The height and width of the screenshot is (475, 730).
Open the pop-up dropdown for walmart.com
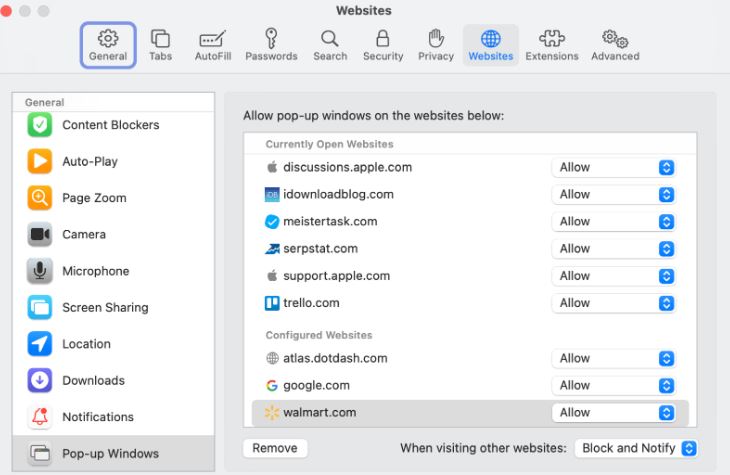[x=613, y=413]
